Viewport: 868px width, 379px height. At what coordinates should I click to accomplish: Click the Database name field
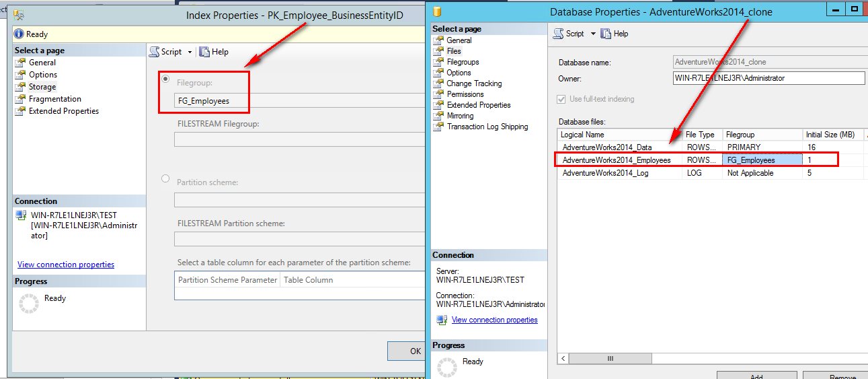[769, 62]
